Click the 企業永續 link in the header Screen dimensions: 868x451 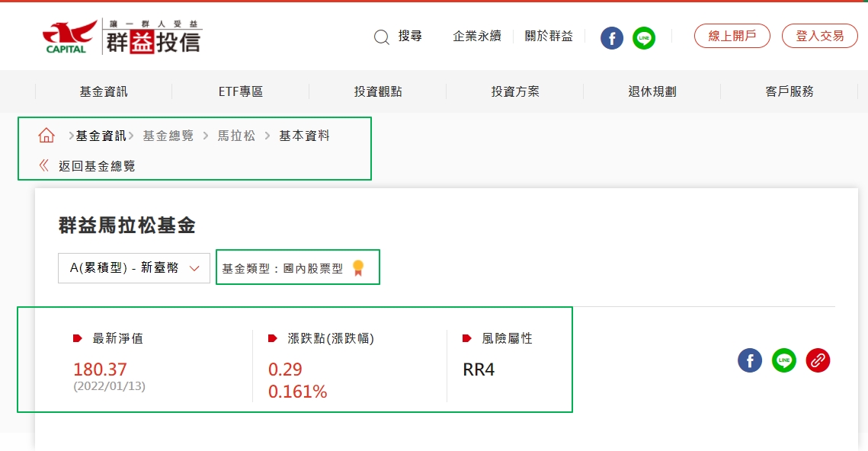[477, 35]
